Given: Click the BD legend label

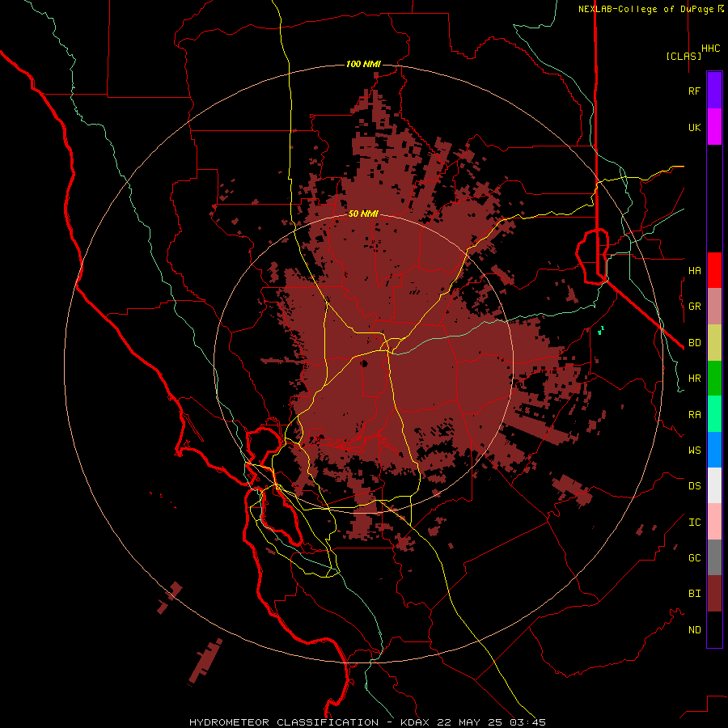Looking at the screenshot, I should [x=694, y=343].
